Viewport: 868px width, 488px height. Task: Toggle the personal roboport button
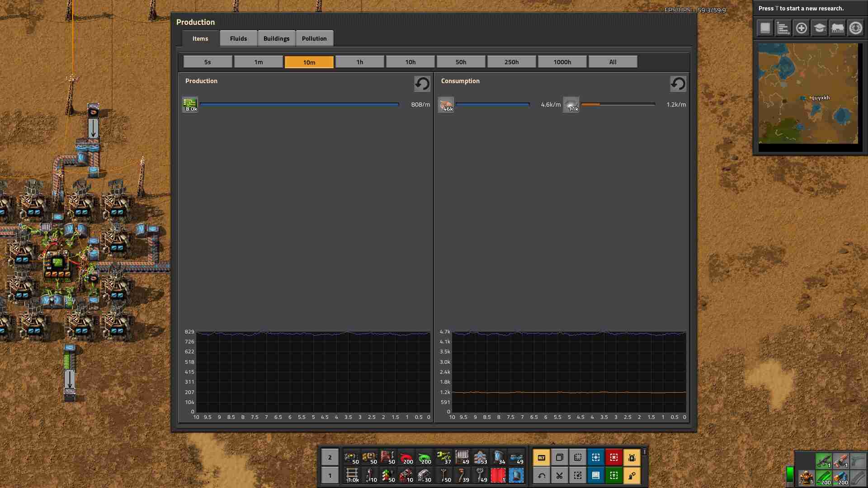point(632,457)
